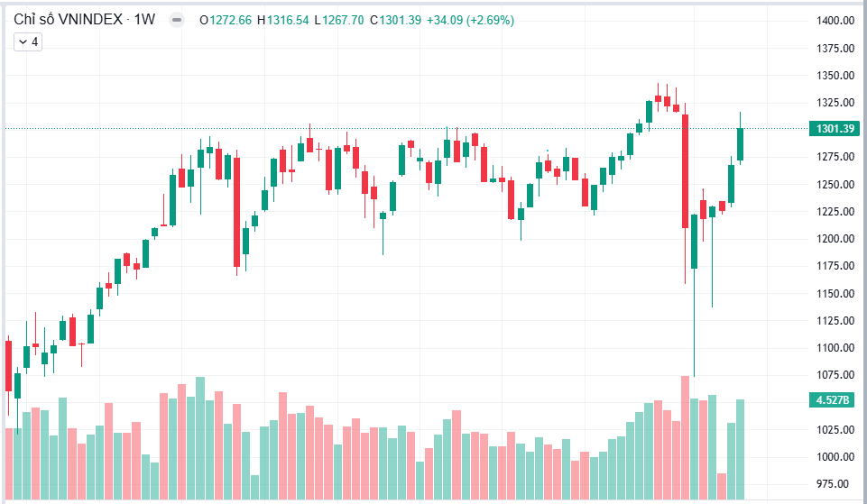Select the last green volume bar
Image resolution: width=867 pixels, height=504 pixels.
740,449
